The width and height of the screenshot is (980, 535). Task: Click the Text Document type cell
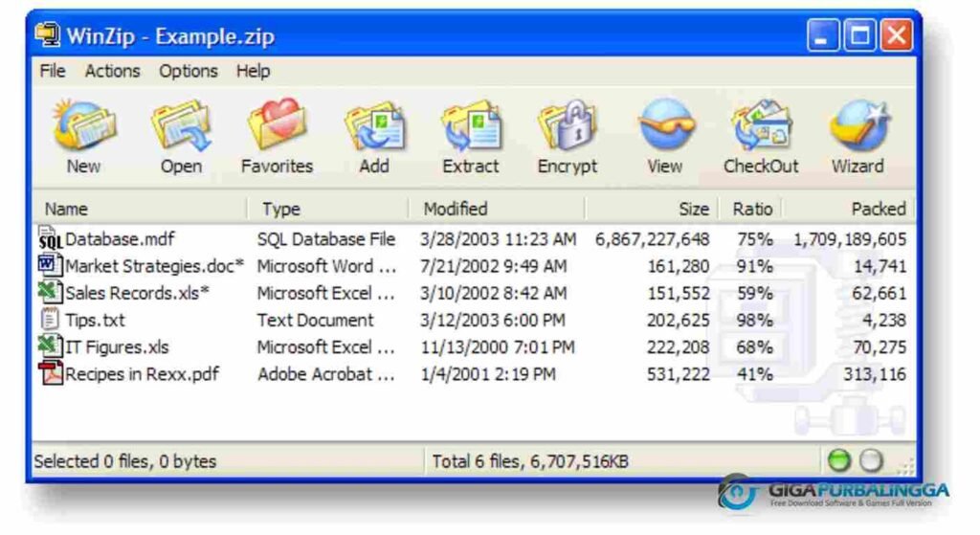point(315,320)
